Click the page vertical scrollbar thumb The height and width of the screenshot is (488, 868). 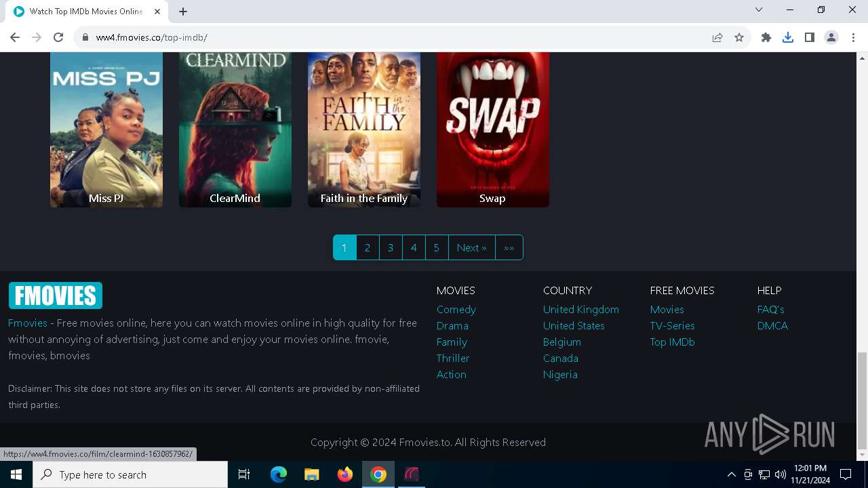pos(862,401)
